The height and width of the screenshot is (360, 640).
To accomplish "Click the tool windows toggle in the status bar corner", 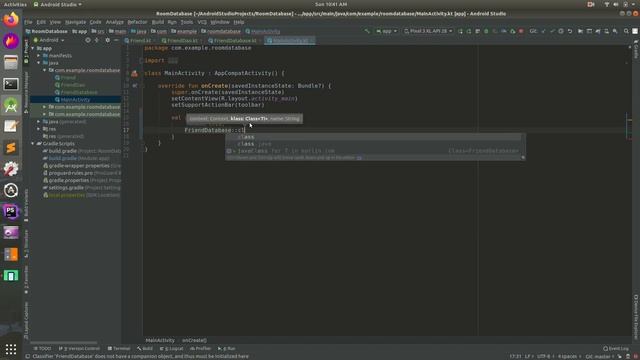I will pyautogui.click(x=27, y=356).
